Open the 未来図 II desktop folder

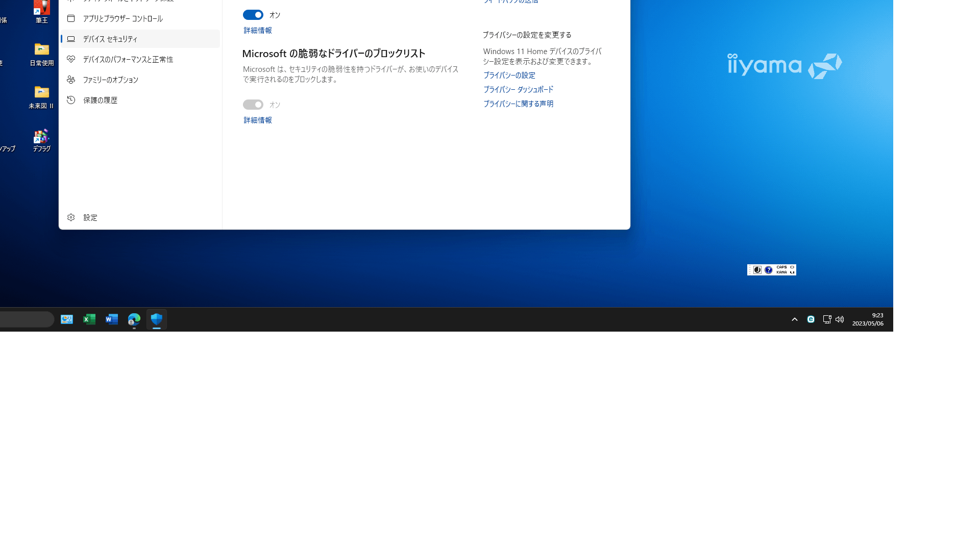pos(41,97)
